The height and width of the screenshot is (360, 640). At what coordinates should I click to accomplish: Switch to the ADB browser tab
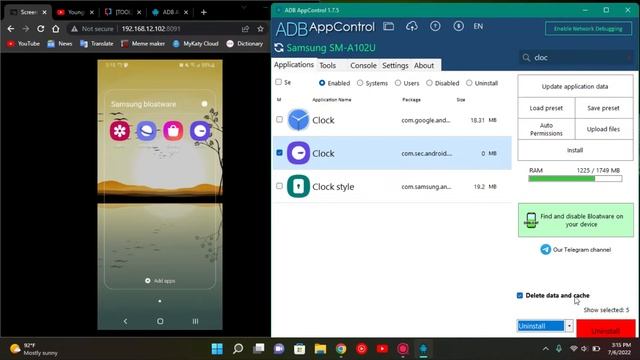point(170,12)
